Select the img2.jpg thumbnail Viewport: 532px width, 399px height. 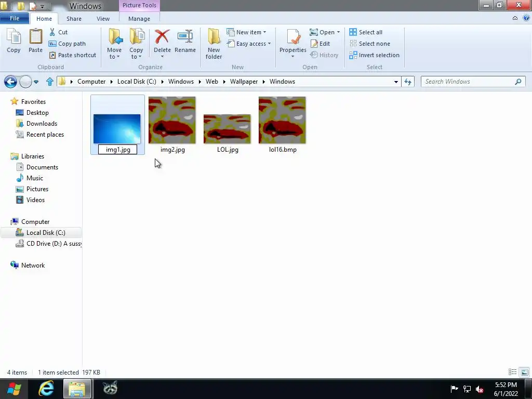pos(172,120)
